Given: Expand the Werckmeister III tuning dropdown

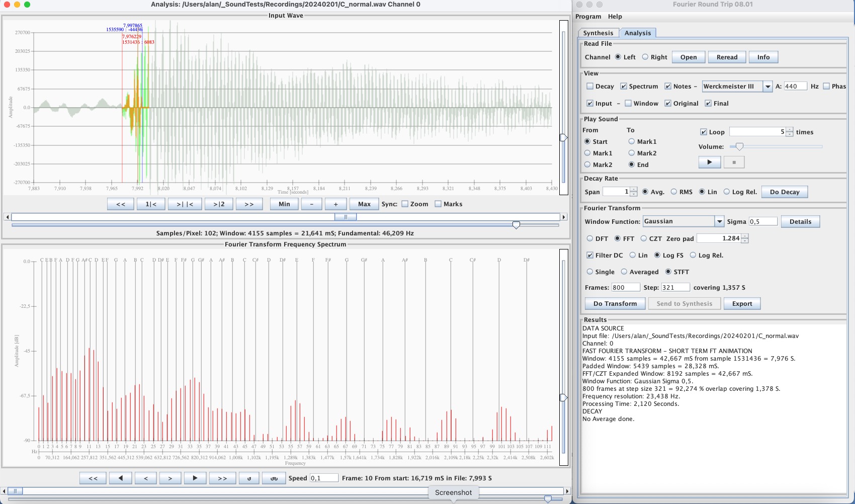Looking at the screenshot, I should 767,87.
